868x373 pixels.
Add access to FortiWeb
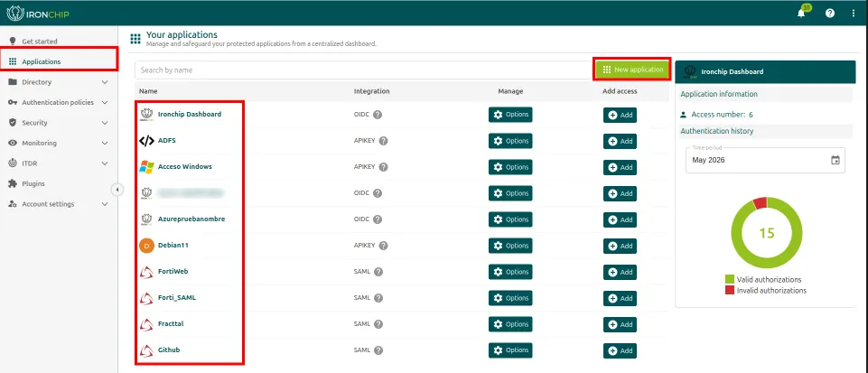pos(620,272)
